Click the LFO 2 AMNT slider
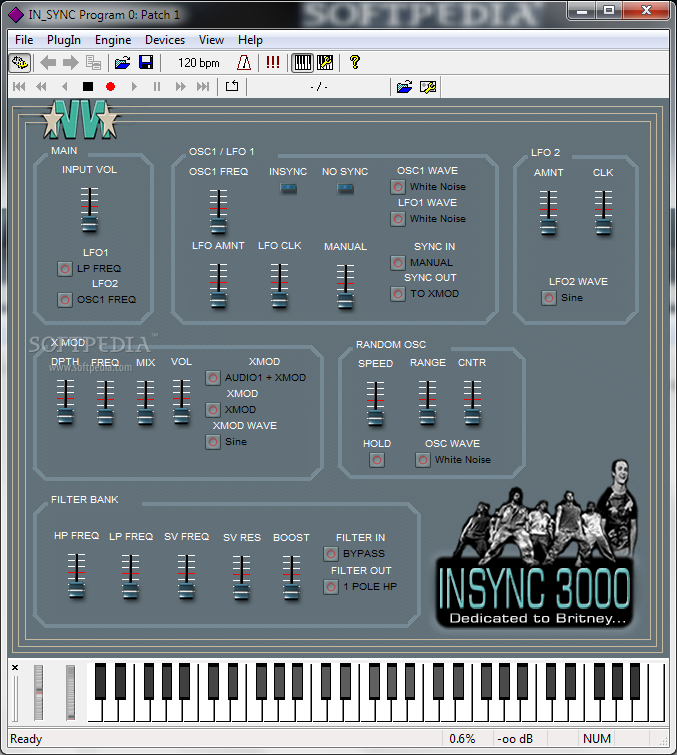677x755 pixels. [x=548, y=213]
